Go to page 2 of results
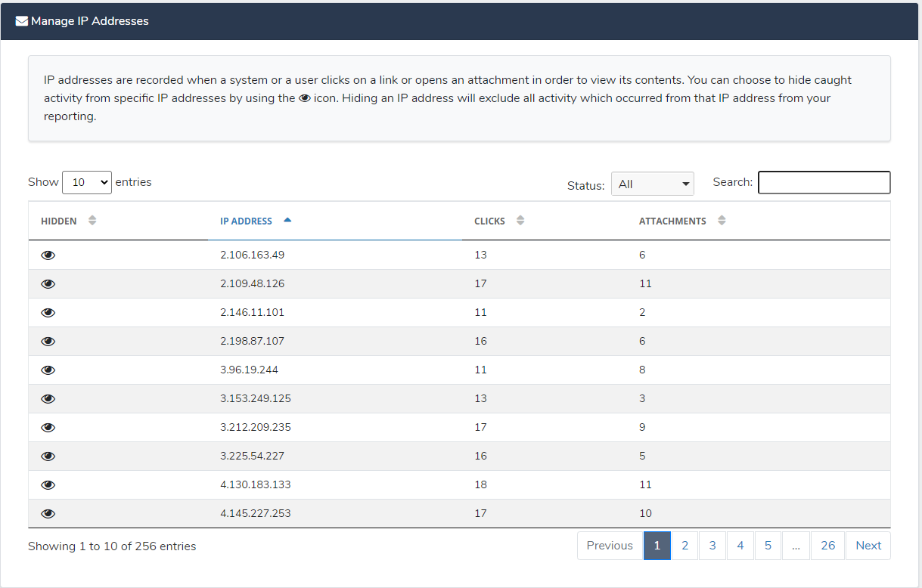The height and width of the screenshot is (588, 922). pos(685,545)
